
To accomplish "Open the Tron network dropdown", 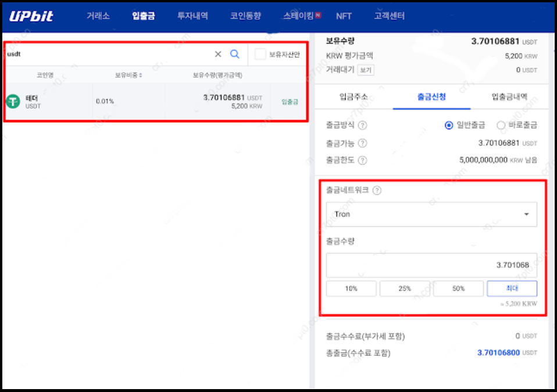I will click(431, 214).
